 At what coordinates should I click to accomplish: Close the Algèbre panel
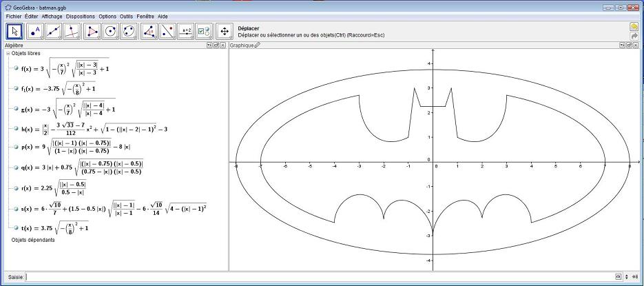pos(224,45)
